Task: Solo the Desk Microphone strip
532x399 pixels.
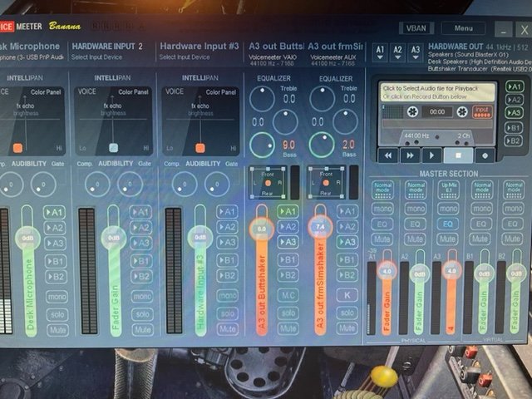Action: (57, 314)
